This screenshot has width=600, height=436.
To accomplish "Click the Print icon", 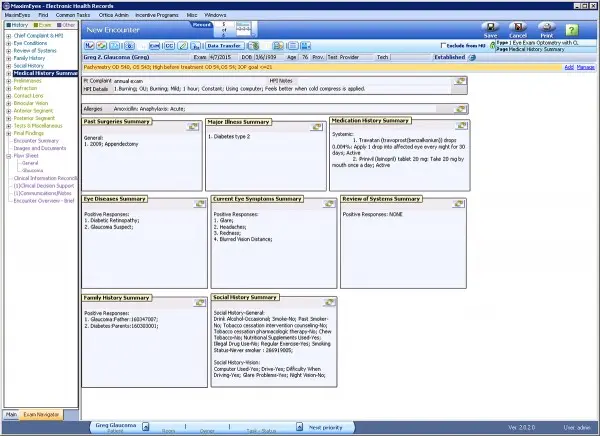I will pyautogui.click(x=546, y=27).
